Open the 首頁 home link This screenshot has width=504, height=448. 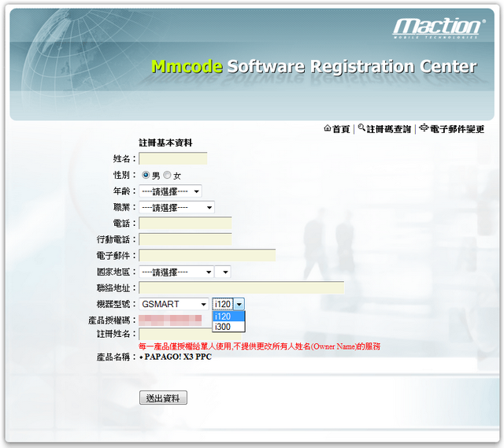[x=341, y=129]
